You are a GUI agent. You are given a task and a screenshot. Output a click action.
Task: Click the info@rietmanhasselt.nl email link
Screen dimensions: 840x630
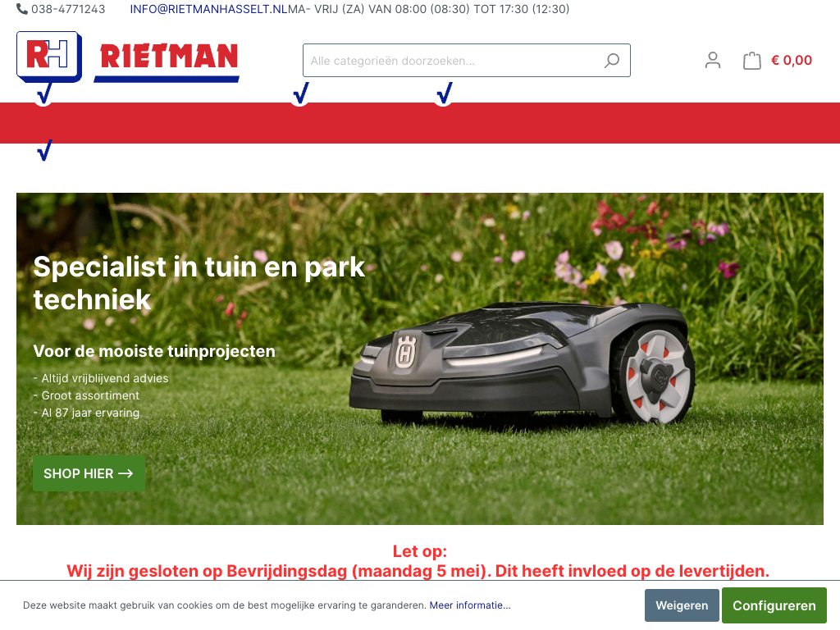[208, 9]
